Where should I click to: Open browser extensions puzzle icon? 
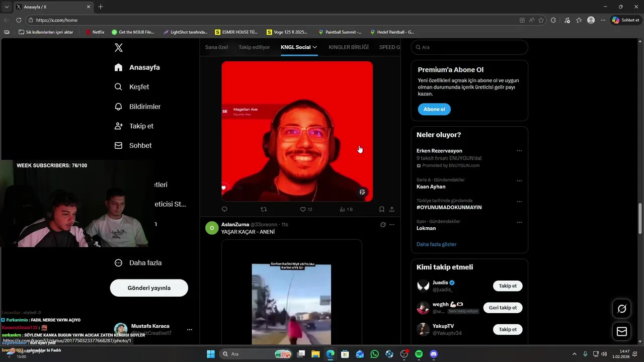point(553,20)
